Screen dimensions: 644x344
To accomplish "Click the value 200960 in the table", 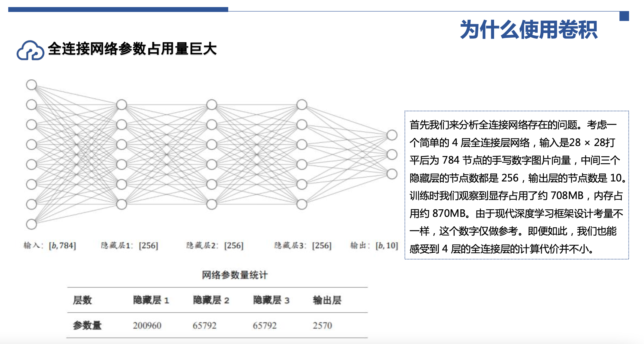I will coord(147,326).
